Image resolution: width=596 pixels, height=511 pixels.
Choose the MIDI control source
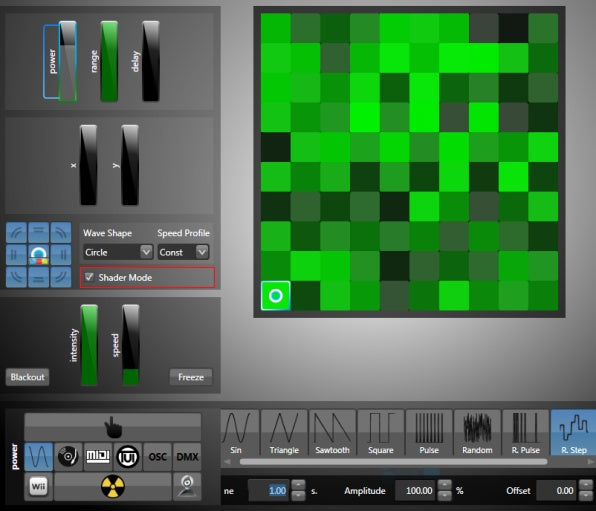(x=98, y=457)
